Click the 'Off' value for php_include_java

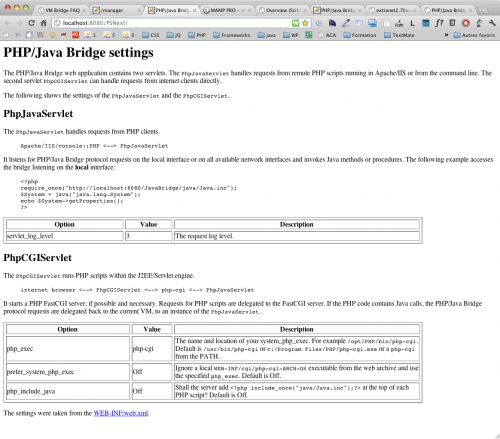[152, 391]
